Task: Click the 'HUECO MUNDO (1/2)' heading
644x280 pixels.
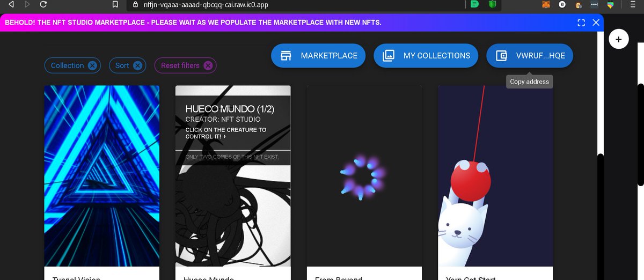Action: [230, 109]
